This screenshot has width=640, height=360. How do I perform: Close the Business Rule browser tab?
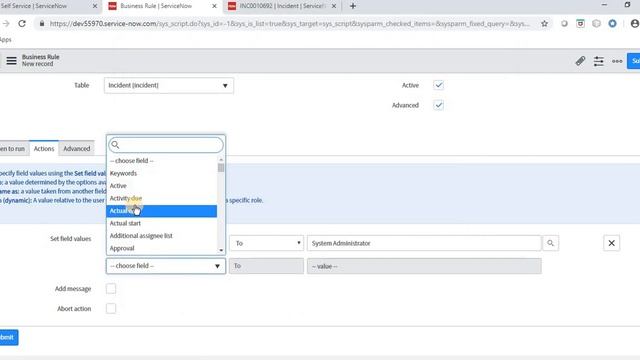click(x=214, y=6)
